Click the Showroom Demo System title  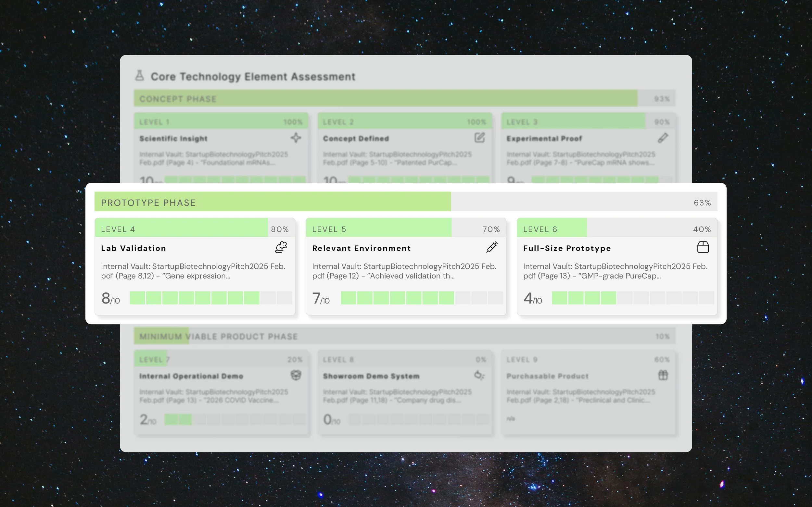point(371,376)
